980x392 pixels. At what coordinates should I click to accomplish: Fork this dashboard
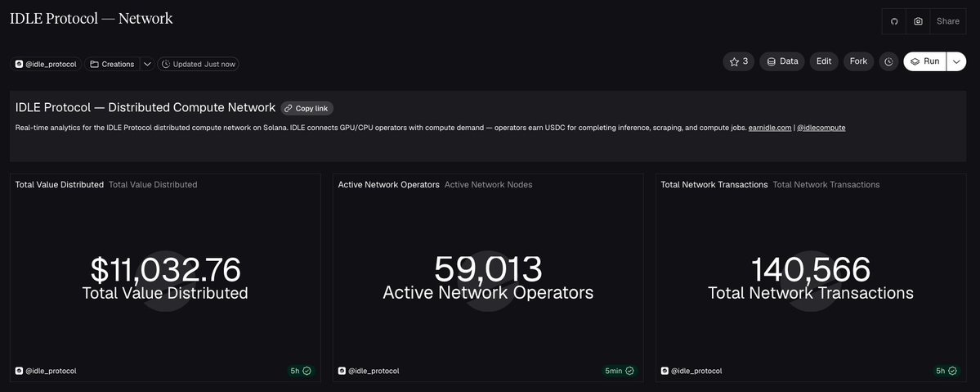pyautogui.click(x=859, y=61)
